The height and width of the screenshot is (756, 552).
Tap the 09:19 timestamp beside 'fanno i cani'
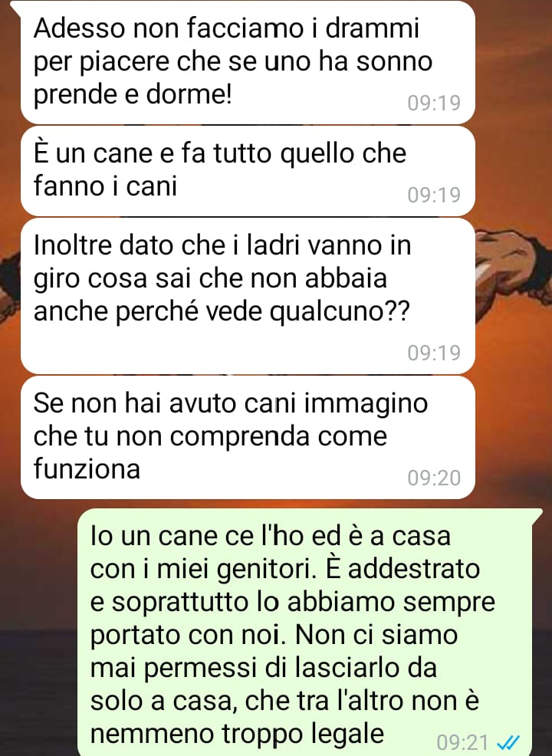pos(434,196)
